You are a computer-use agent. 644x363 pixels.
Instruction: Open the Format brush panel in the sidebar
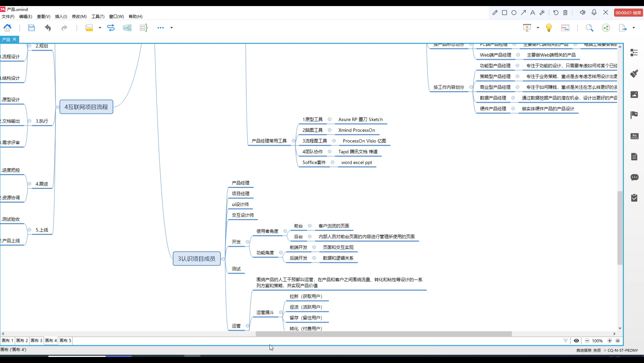[x=634, y=74]
